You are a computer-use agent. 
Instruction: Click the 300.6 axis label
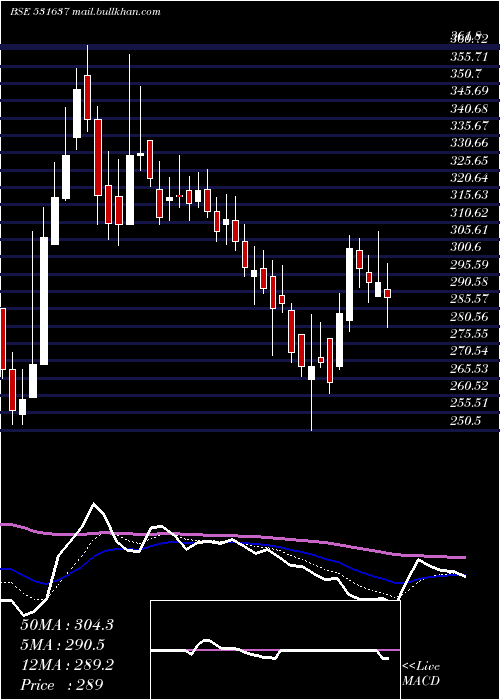tap(465, 246)
